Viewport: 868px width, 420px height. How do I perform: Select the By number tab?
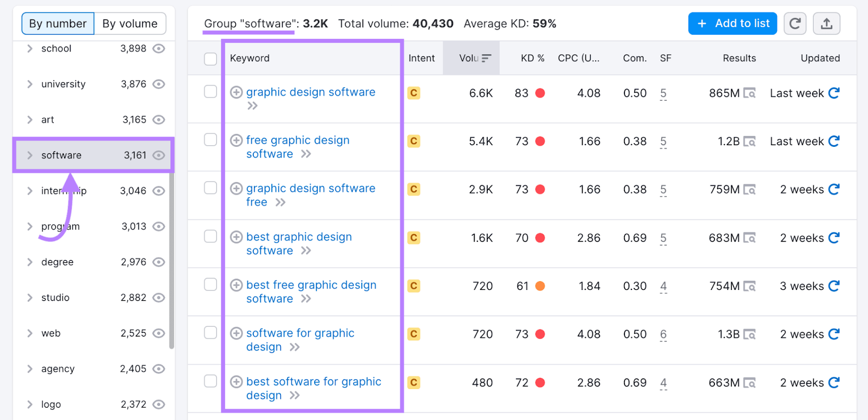pyautogui.click(x=58, y=24)
